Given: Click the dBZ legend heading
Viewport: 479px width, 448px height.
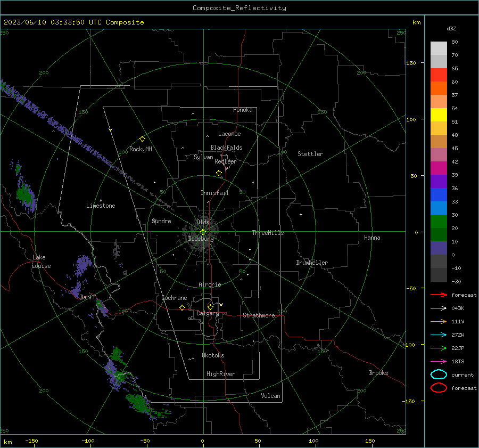Looking at the screenshot, I should (451, 28).
